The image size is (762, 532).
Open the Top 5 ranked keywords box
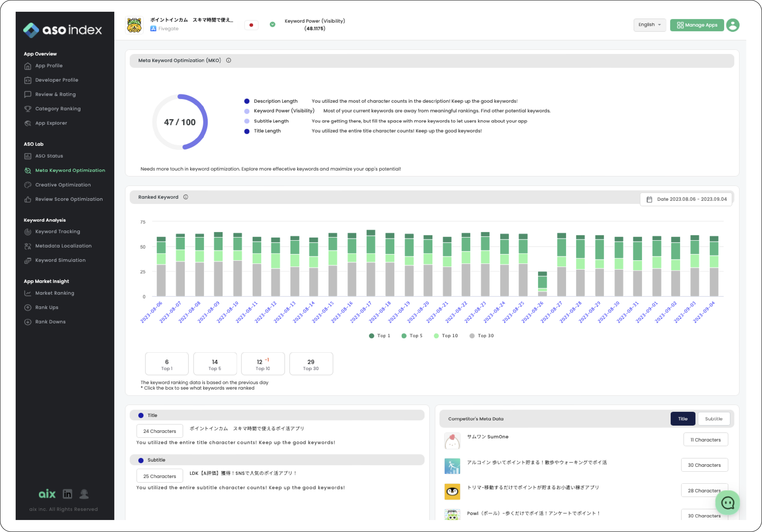215,364
